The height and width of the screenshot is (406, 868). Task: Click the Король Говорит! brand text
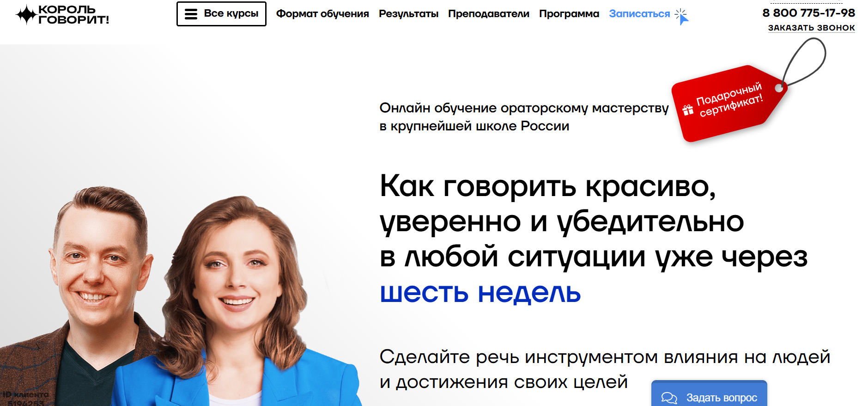coord(73,14)
